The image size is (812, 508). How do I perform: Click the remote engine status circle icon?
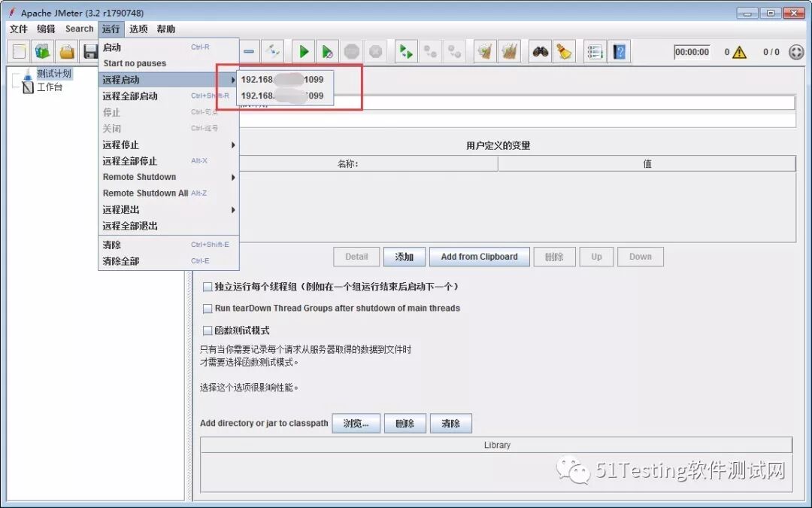(796, 52)
